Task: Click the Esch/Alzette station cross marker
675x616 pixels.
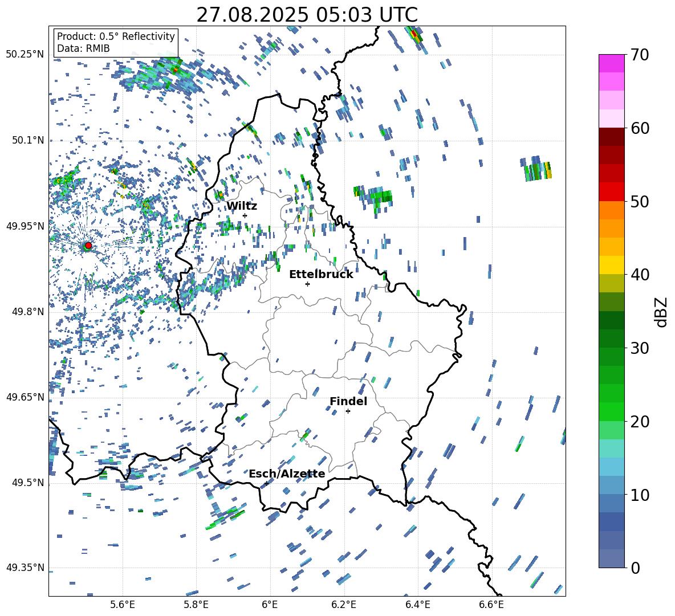Action: [x=266, y=483]
